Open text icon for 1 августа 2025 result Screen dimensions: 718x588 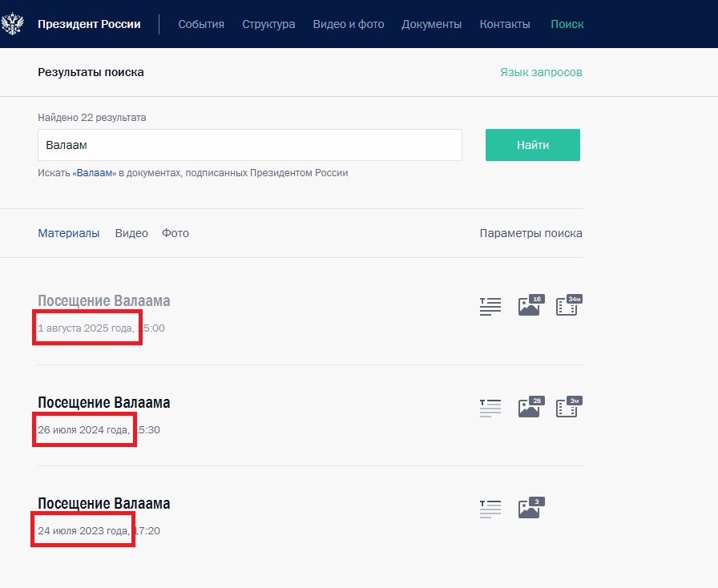[490, 306]
